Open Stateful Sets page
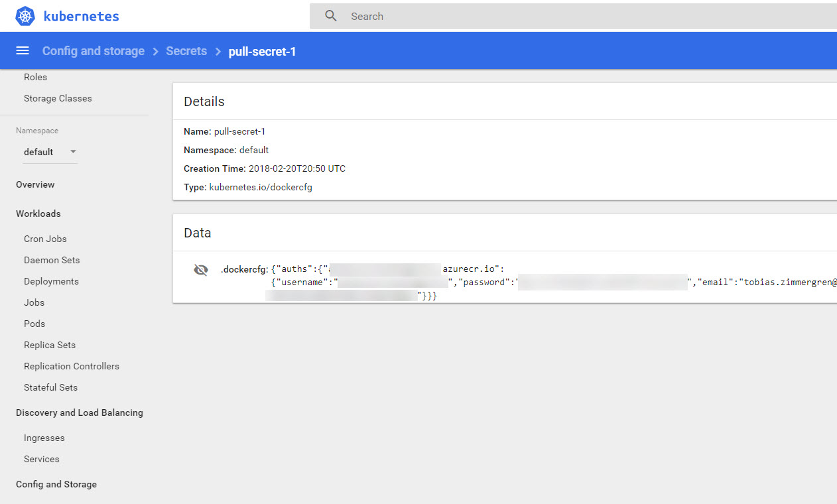This screenshot has height=504, width=837. tap(50, 387)
